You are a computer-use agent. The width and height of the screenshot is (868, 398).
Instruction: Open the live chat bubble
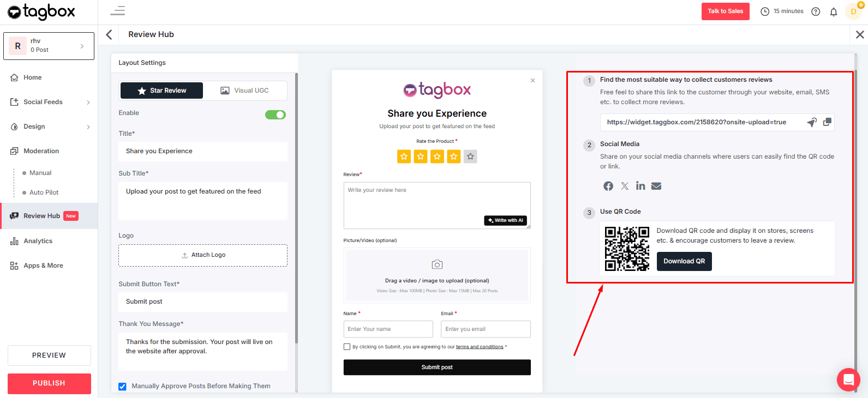click(x=848, y=379)
